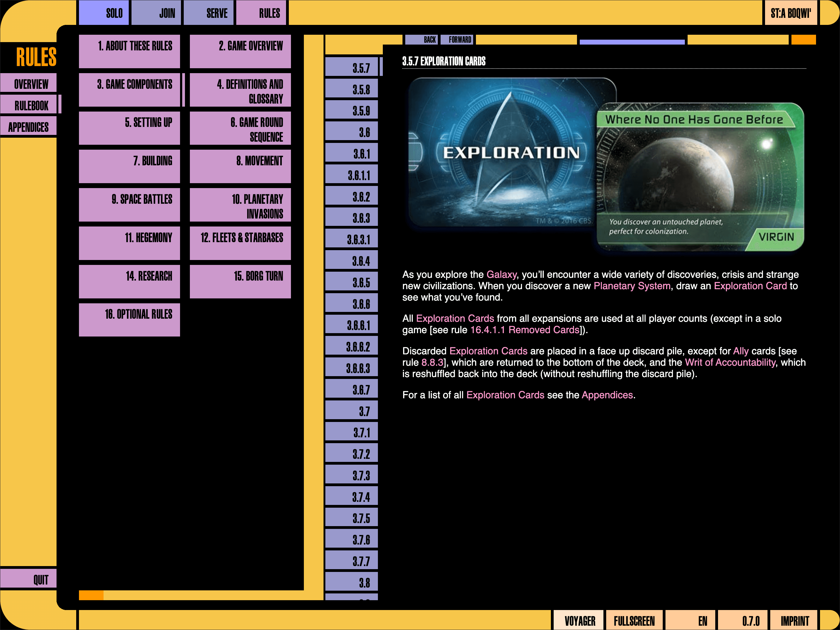Go BACK in rules history
Image resolution: width=840 pixels, height=630 pixels.
pos(422,40)
